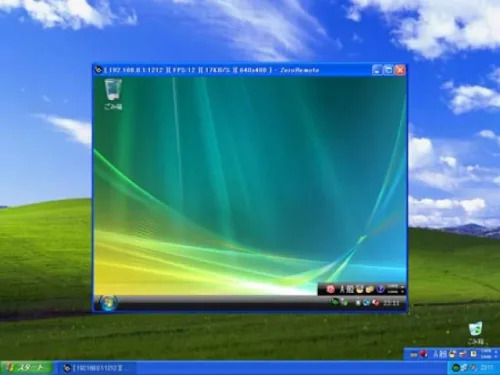Maximize the ZeroRemote window
The image size is (500, 375).
coord(389,70)
